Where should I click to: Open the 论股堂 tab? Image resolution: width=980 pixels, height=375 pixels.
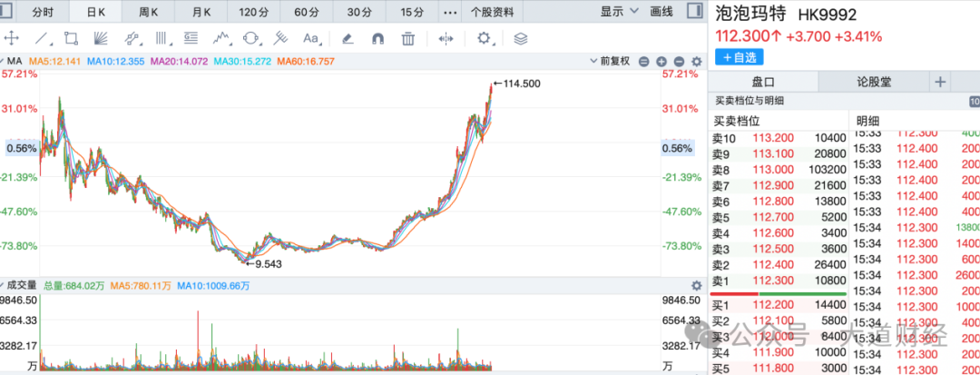(x=873, y=81)
